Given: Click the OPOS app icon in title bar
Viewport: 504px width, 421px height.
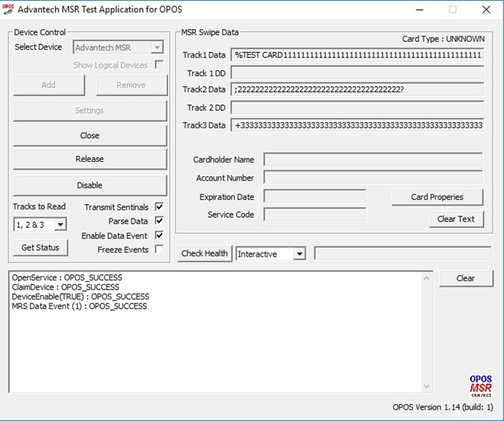Looking at the screenshot, I should click(x=8, y=9).
